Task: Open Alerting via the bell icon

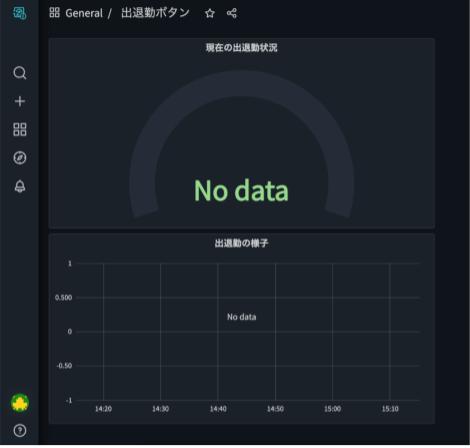Action: point(20,186)
